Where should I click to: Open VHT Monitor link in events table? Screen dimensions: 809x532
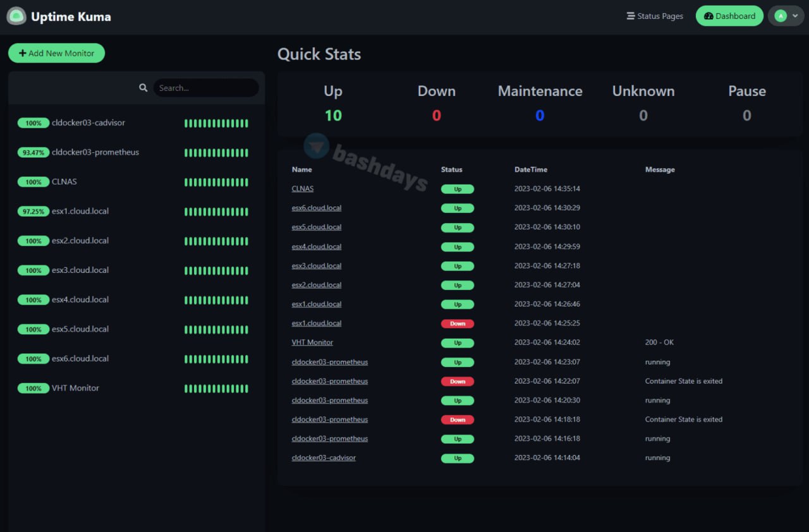point(312,342)
